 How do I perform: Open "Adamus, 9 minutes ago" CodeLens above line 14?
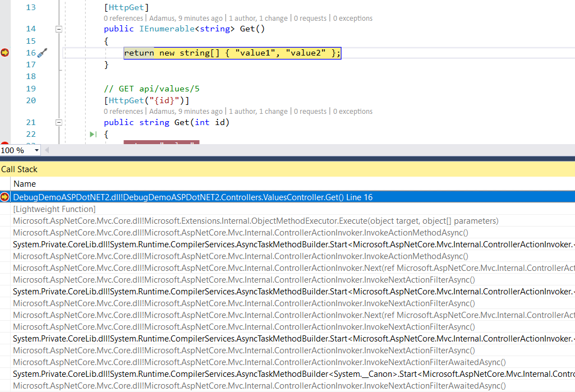(x=186, y=19)
